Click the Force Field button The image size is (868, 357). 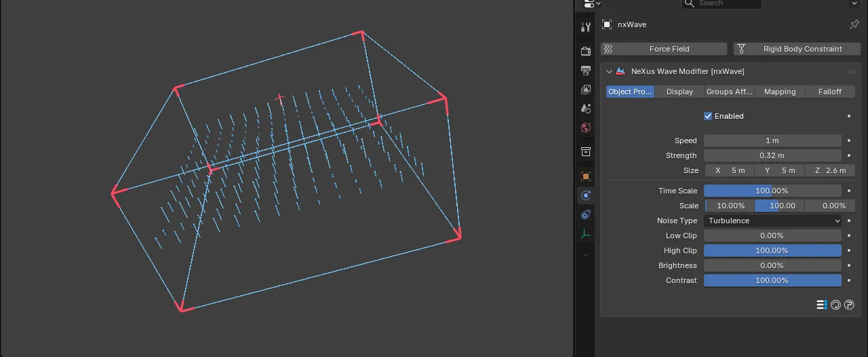663,49
